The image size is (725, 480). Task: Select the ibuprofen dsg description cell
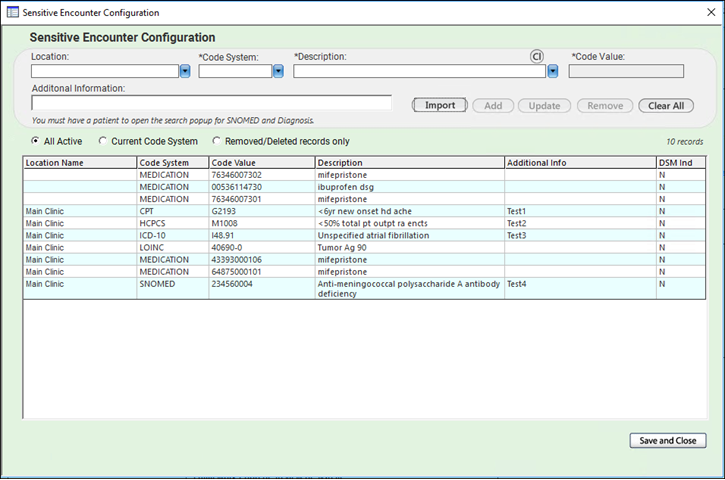[410, 187]
